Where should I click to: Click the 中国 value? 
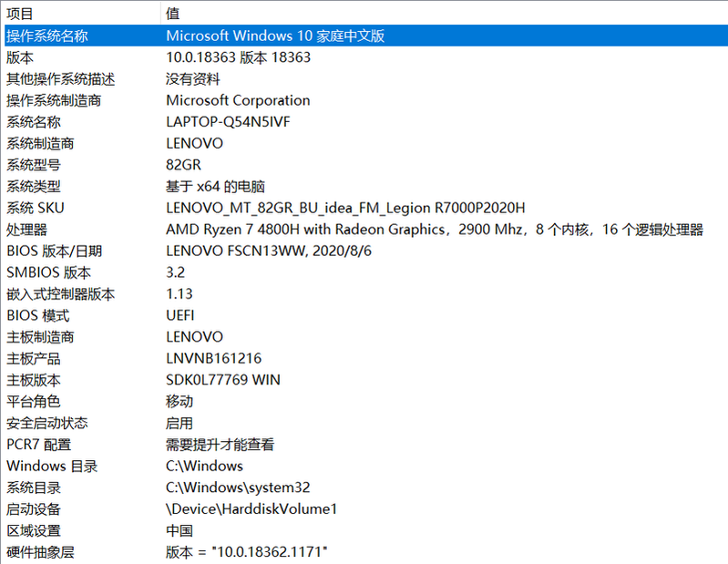point(179,530)
